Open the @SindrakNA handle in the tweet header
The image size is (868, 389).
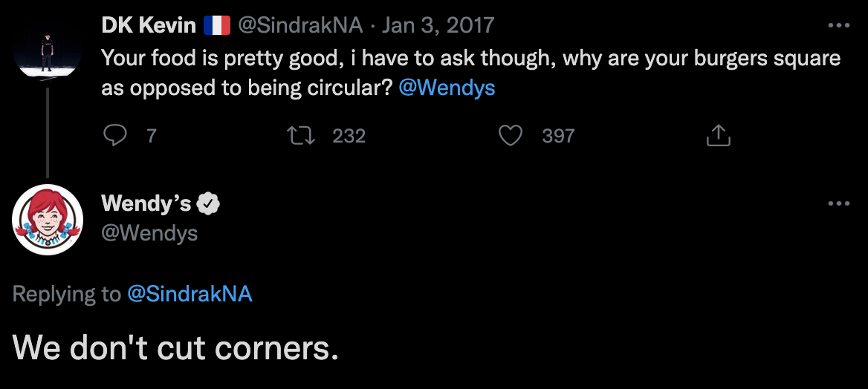click(x=300, y=25)
